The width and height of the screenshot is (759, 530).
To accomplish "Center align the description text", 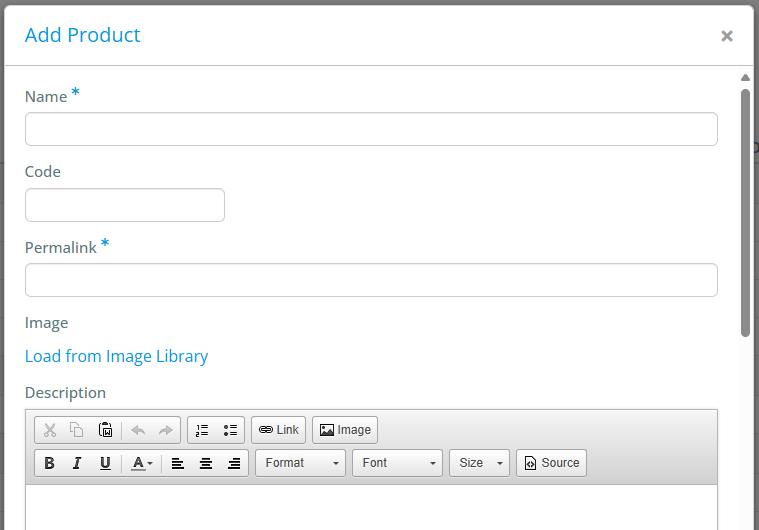I will point(206,463).
